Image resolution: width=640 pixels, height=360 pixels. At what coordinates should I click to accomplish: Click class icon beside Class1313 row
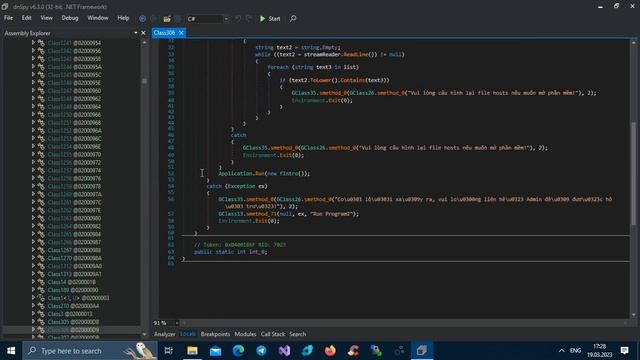pos(41,274)
